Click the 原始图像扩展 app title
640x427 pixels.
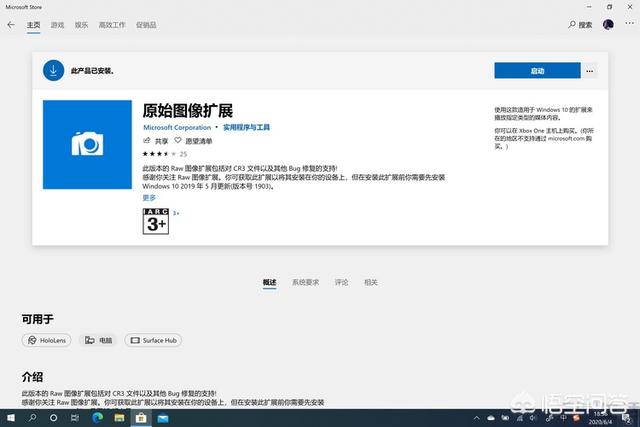tap(188, 111)
